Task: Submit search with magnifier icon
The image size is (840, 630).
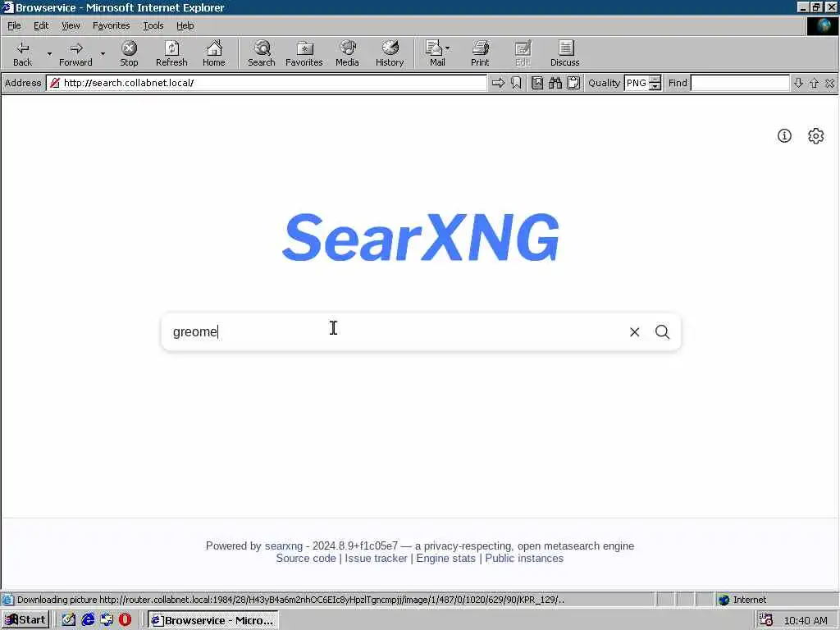Action: point(662,332)
